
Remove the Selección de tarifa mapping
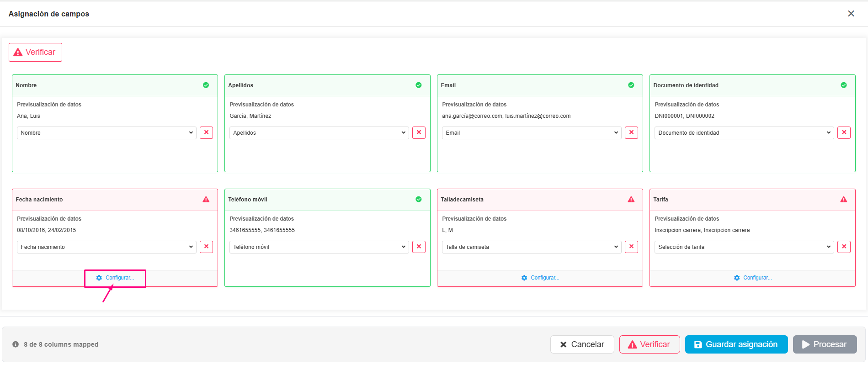(x=844, y=247)
